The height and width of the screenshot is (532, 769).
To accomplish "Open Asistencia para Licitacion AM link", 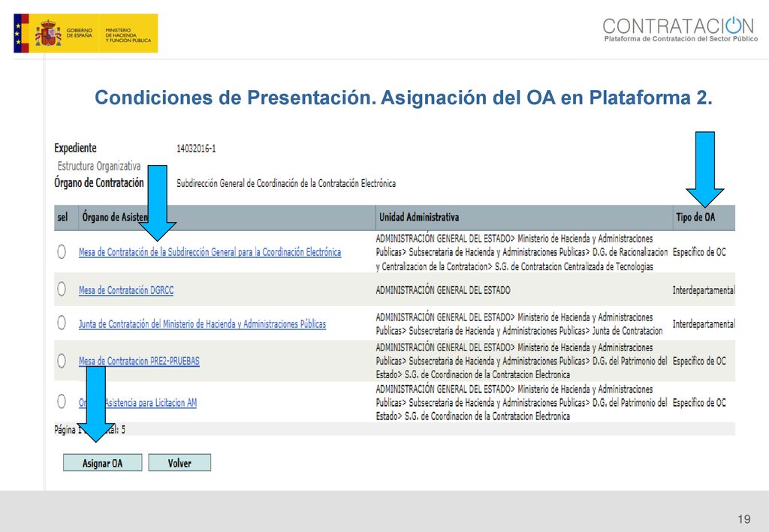I will (138, 403).
